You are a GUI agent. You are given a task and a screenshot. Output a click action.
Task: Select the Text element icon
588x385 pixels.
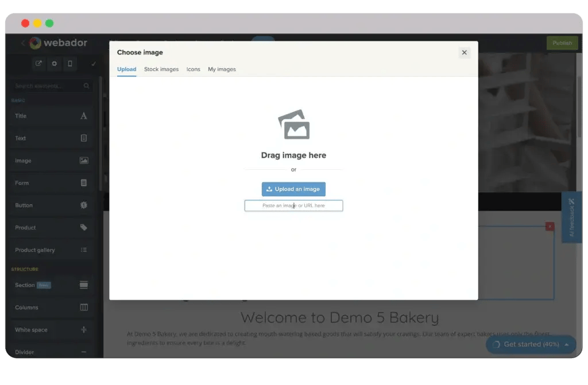(84, 138)
